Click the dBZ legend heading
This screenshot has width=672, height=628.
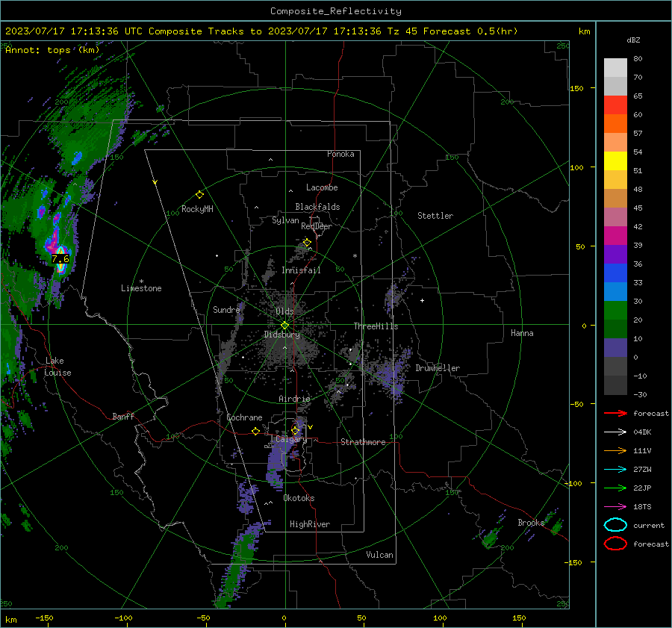coord(633,40)
